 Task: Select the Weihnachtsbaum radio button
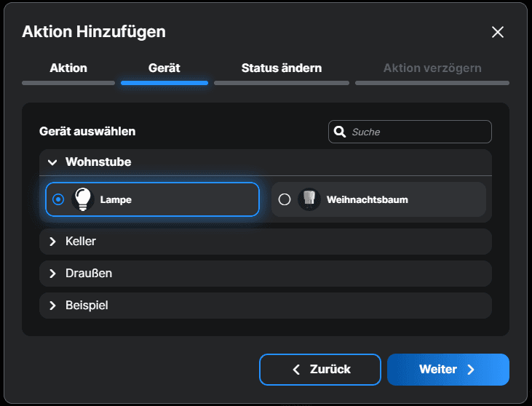[285, 199]
